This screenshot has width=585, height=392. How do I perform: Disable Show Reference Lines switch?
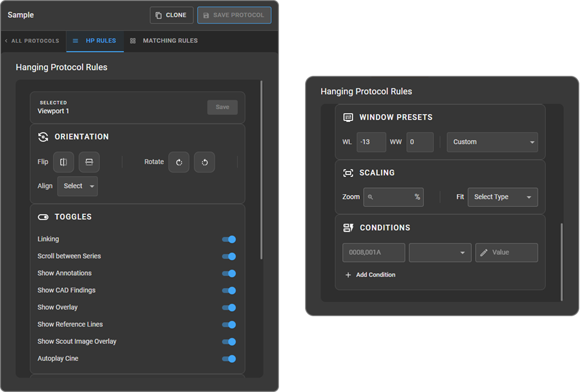click(229, 325)
